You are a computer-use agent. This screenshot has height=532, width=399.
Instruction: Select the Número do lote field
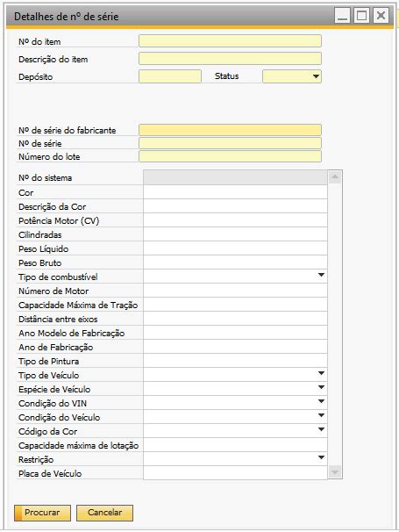[x=230, y=156]
